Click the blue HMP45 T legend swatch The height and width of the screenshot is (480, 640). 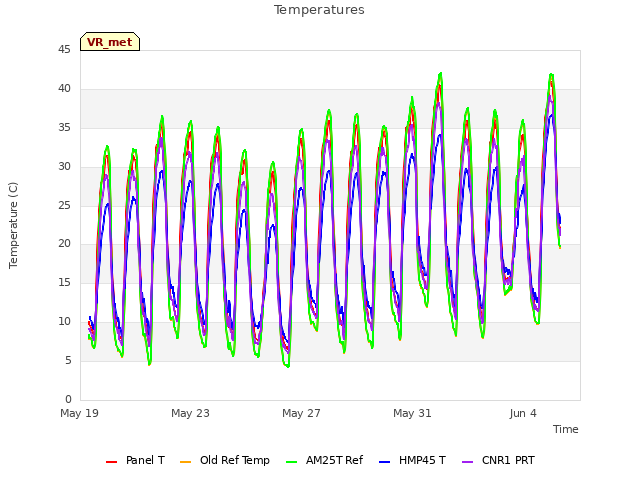tap(385, 462)
